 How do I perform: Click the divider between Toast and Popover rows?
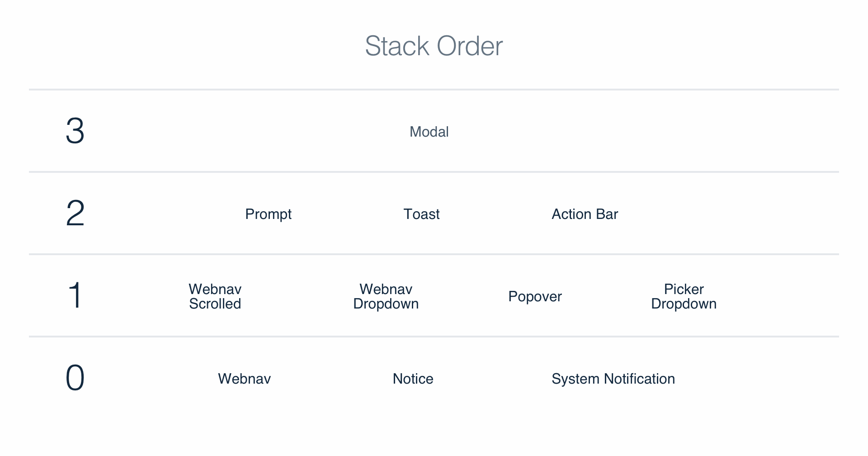point(434,254)
